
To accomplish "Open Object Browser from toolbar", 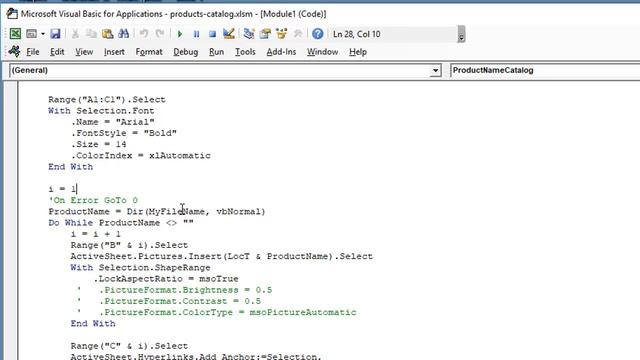I will point(281,34).
